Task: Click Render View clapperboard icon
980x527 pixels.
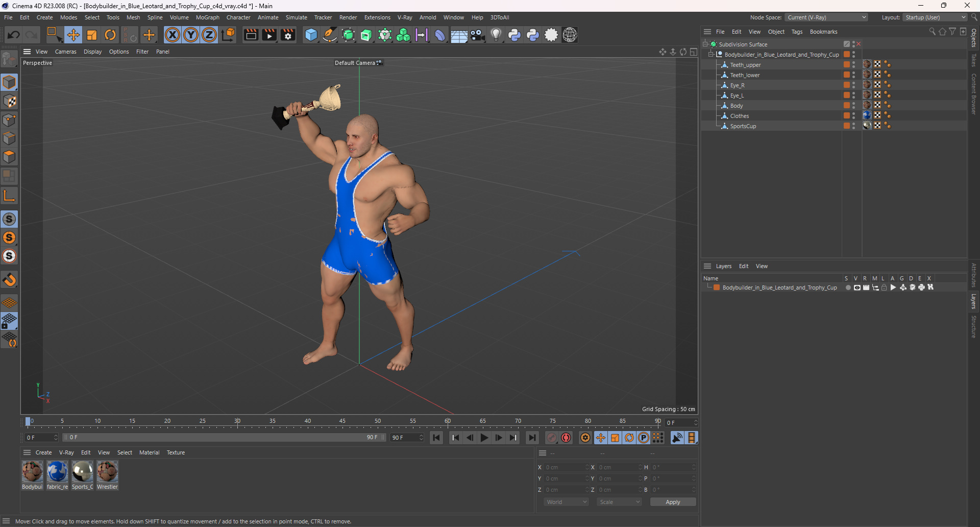Action: 251,35
